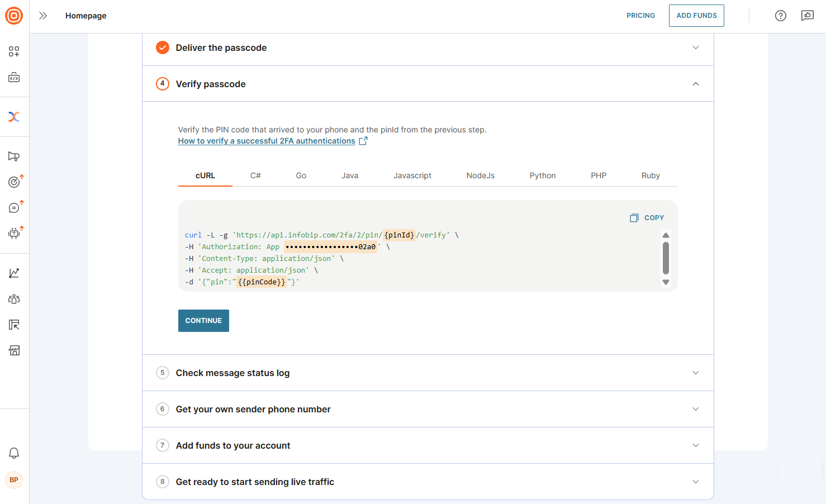Click the ADD FUNDS button
826x504 pixels.
click(696, 16)
